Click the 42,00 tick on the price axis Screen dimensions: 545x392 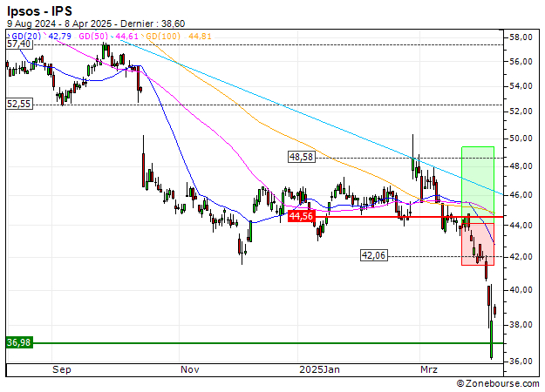tap(521, 257)
